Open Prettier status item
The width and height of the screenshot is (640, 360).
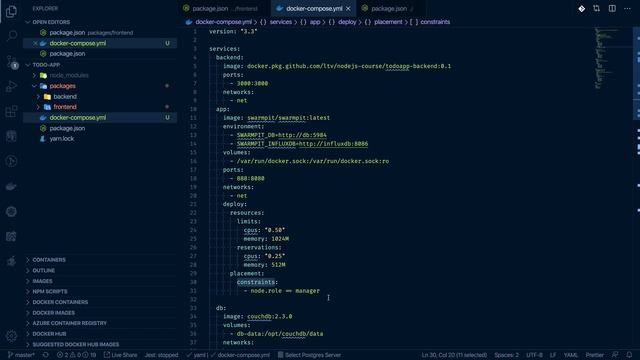[594, 355]
